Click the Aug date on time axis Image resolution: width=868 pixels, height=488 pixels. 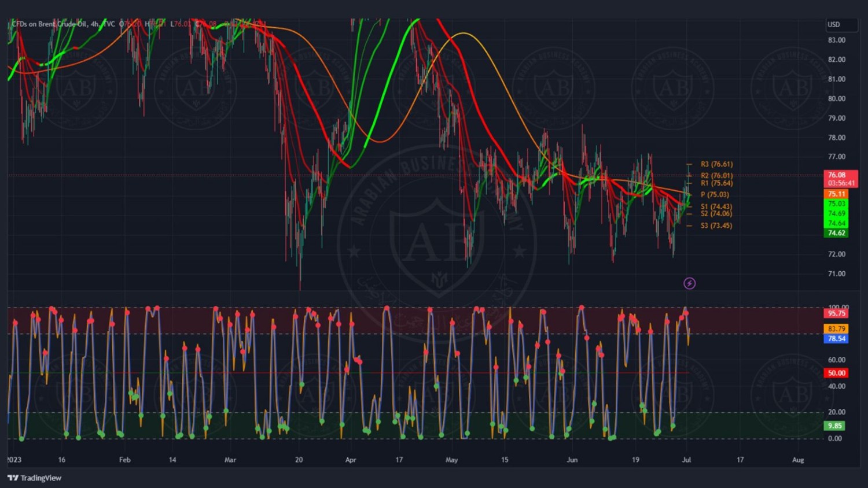[x=798, y=460]
